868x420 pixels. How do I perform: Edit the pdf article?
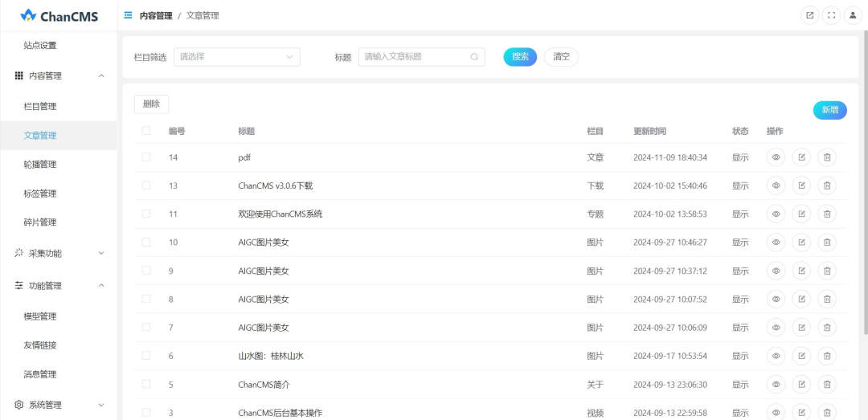[x=801, y=157]
